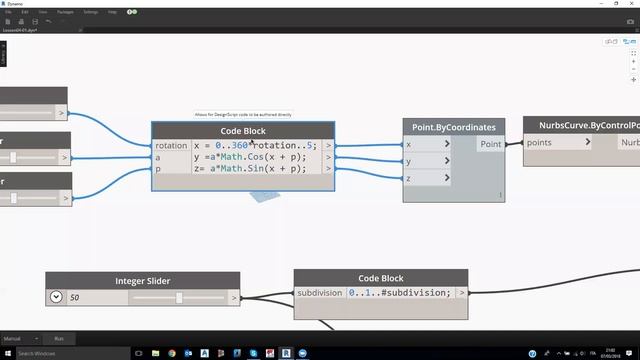Viewport: 640px width, 360px height.
Task: Open Task View on the taskbar
Action: point(139,353)
